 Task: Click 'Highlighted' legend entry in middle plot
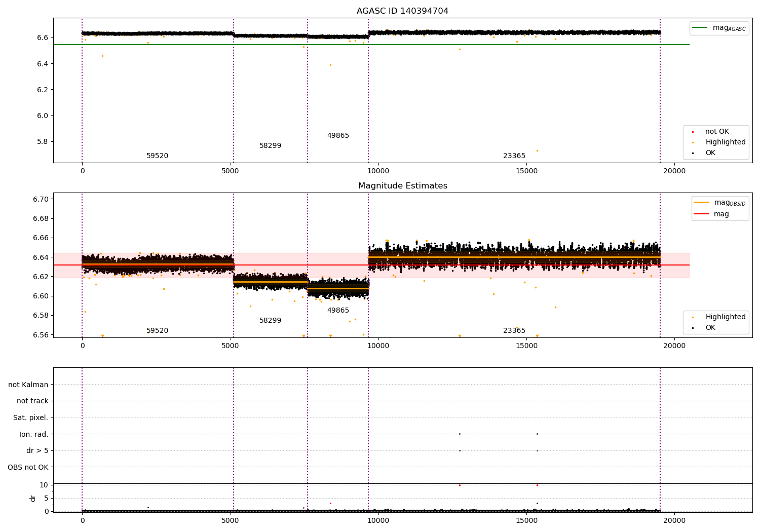[x=719, y=317]
